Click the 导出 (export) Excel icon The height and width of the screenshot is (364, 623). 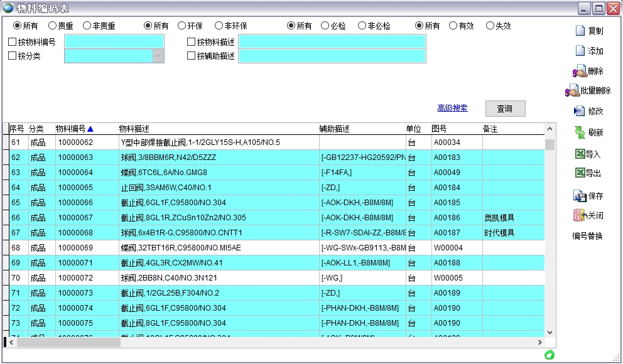point(580,173)
